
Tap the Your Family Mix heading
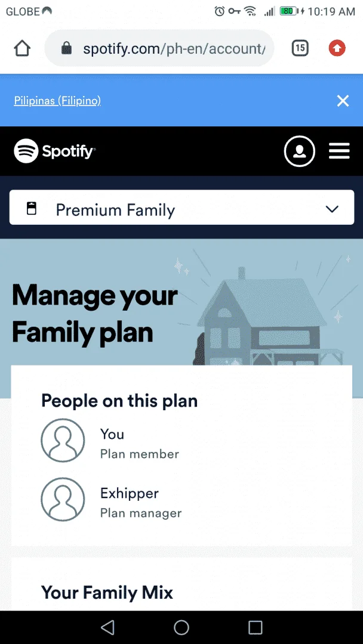pos(107,592)
